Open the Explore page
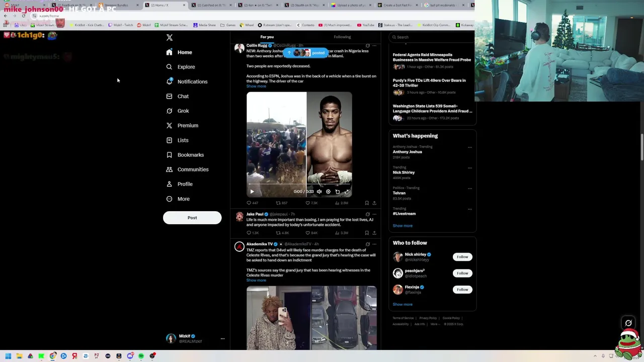Image resolution: width=644 pixels, height=362 pixels. [181, 67]
